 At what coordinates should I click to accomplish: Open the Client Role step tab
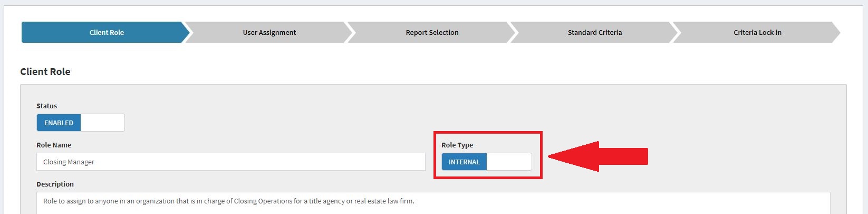pyautogui.click(x=107, y=32)
